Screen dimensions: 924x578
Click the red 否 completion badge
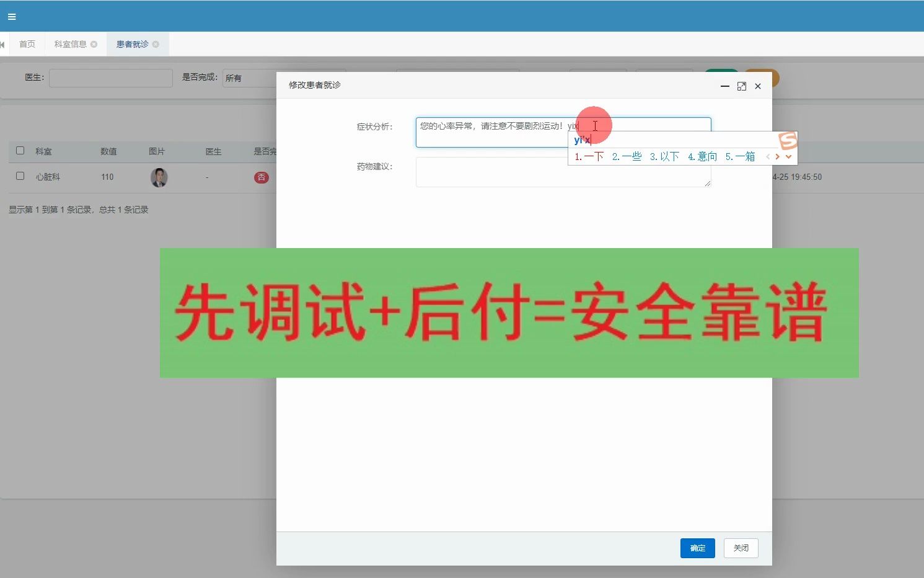261,177
